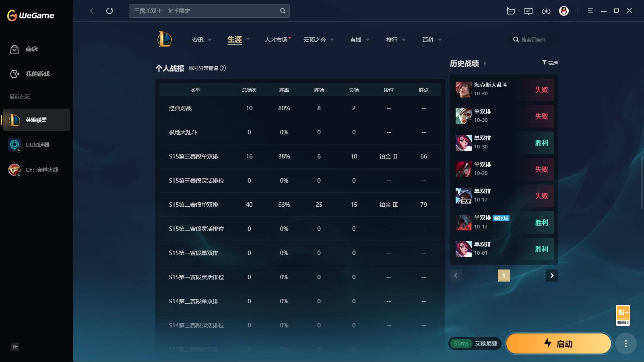644x362 pixels.
Task: Switch to the 生涯 tab
Action: [234, 40]
